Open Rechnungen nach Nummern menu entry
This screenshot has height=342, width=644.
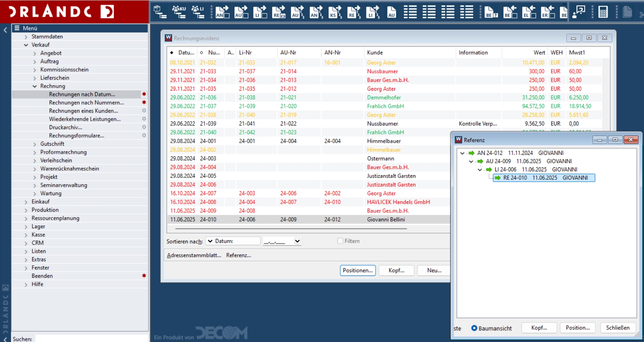86,103
